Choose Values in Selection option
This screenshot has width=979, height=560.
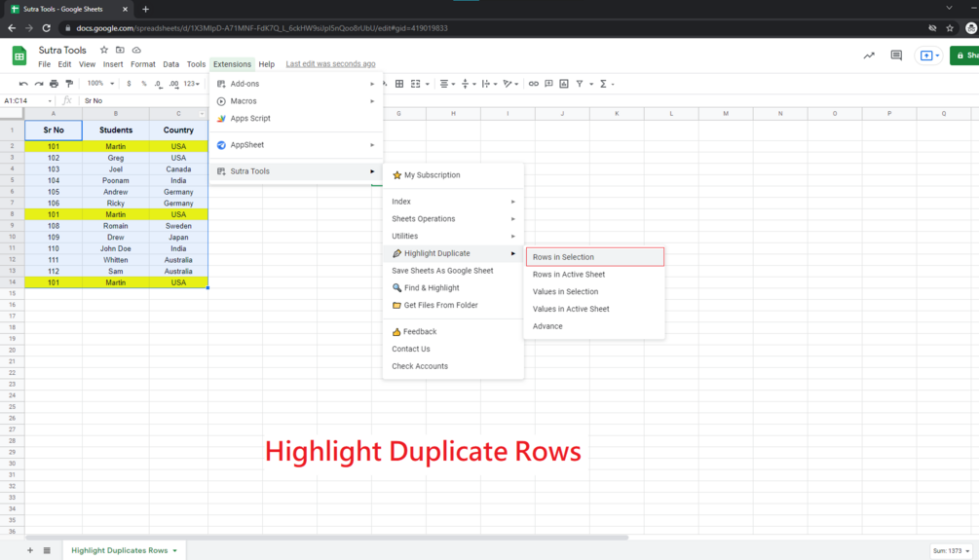pos(595,291)
